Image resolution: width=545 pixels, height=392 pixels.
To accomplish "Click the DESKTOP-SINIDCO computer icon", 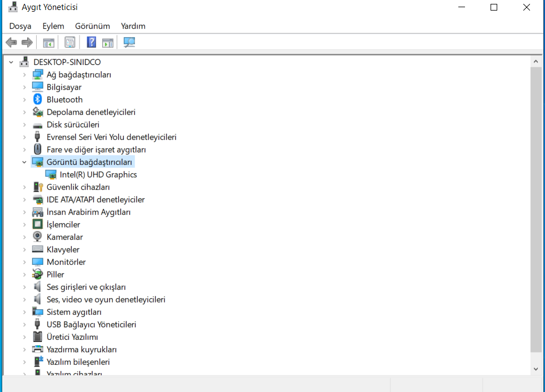I will pyautogui.click(x=24, y=62).
